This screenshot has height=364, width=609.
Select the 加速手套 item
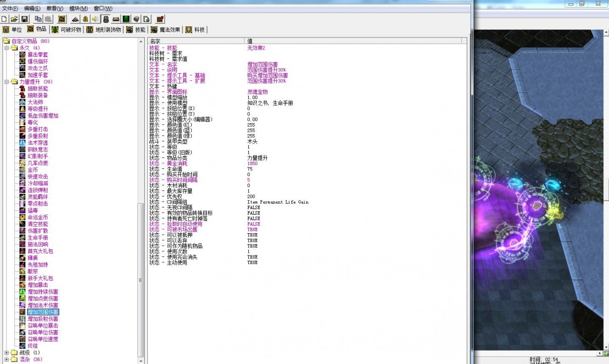[38, 75]
